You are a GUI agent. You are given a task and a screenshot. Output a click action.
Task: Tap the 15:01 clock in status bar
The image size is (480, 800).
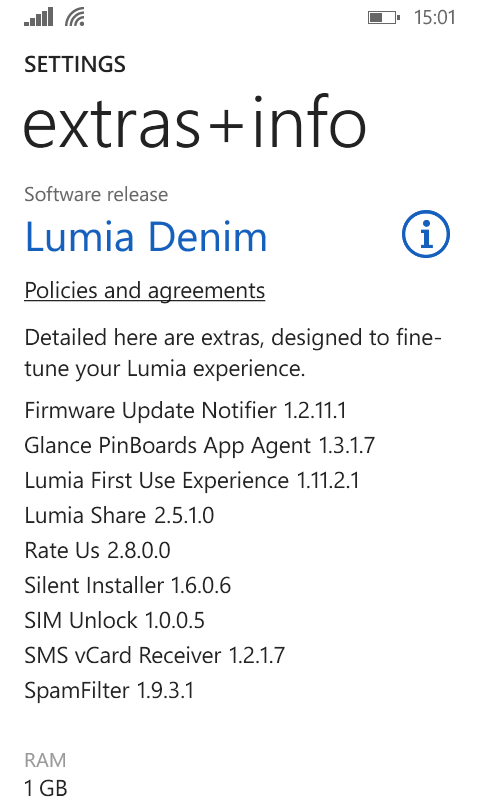click(434, 17)
